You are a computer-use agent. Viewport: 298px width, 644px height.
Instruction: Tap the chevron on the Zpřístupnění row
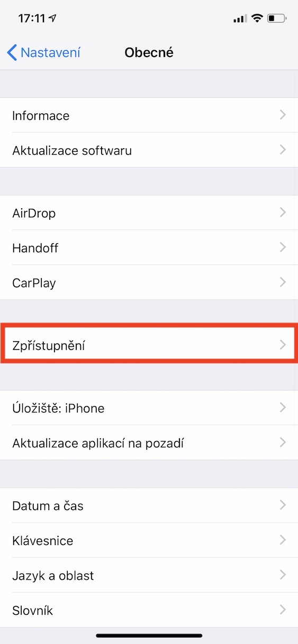coord(283,345)
